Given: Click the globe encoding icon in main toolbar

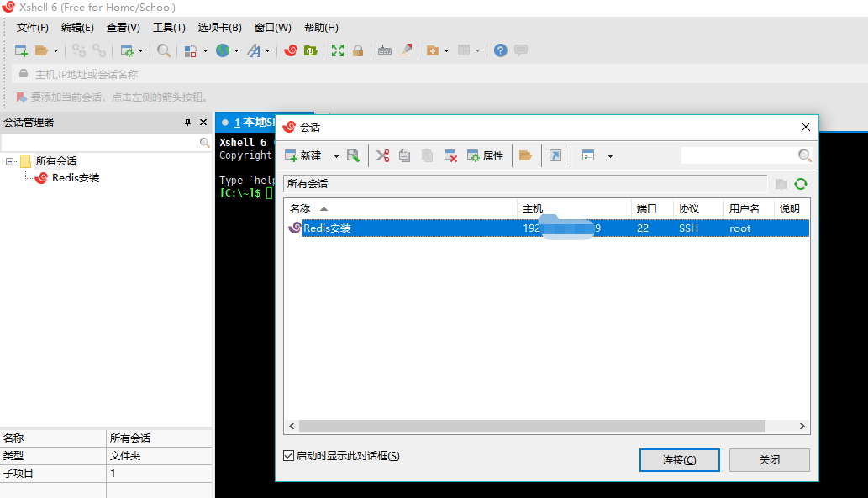Looking at the screenshot, I should [223, 50].
